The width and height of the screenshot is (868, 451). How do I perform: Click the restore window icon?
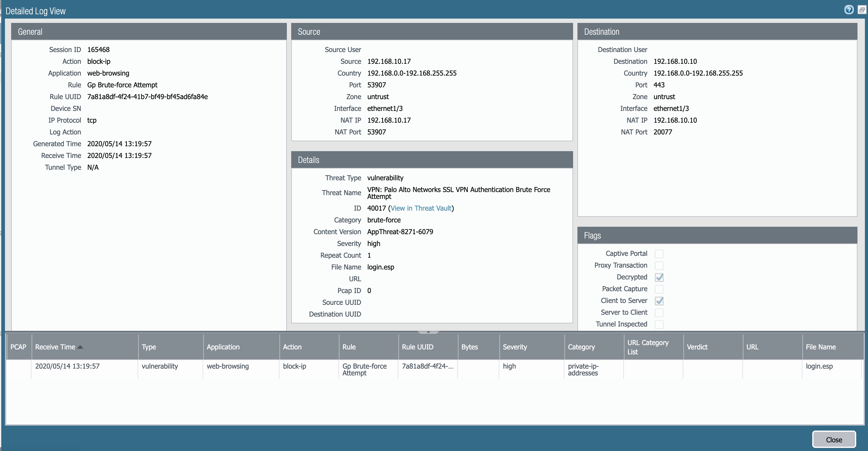[861, 10]
